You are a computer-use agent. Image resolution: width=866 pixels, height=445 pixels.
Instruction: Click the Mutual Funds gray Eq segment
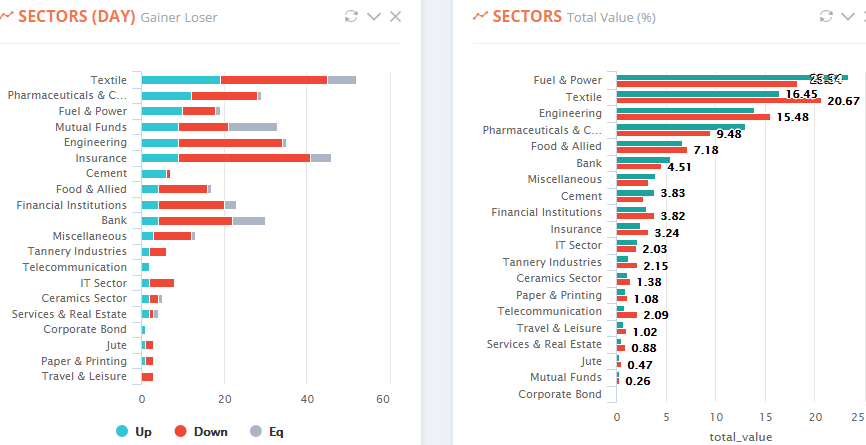click(x=253, y=127)
